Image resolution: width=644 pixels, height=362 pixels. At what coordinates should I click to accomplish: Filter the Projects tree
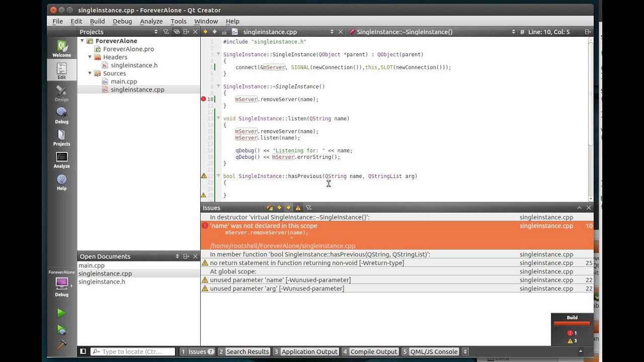166,32
